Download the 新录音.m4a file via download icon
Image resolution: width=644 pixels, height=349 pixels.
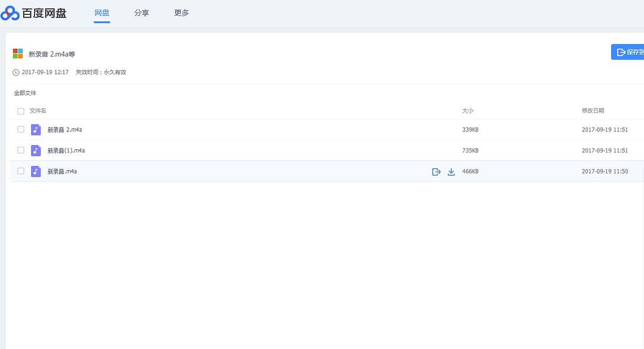(x=451, y=172)
